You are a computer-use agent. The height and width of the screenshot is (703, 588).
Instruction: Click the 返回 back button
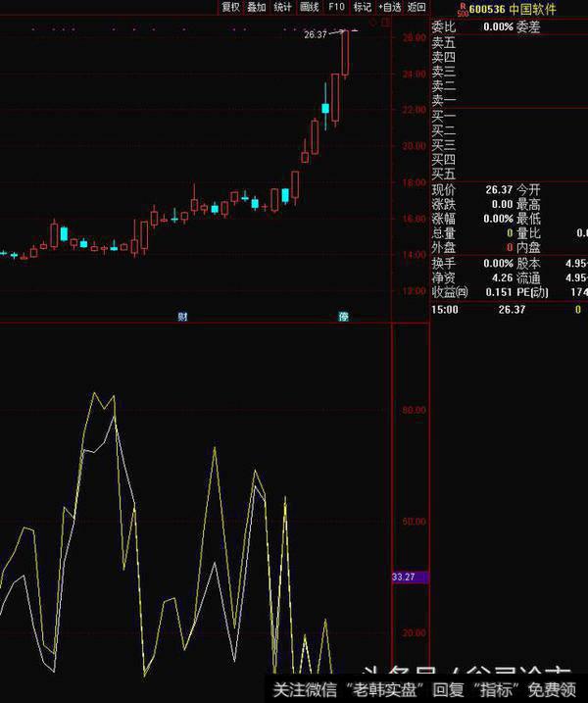pos(417,7)
